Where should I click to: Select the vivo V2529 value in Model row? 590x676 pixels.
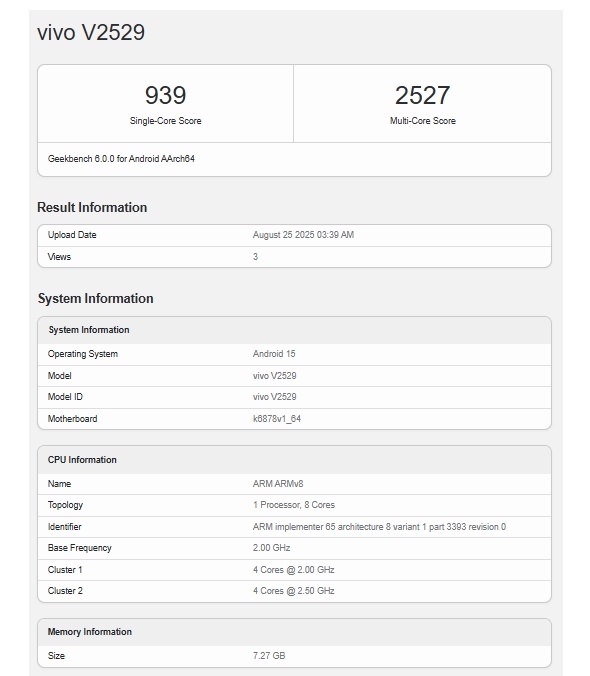click(x=275, y=376)
